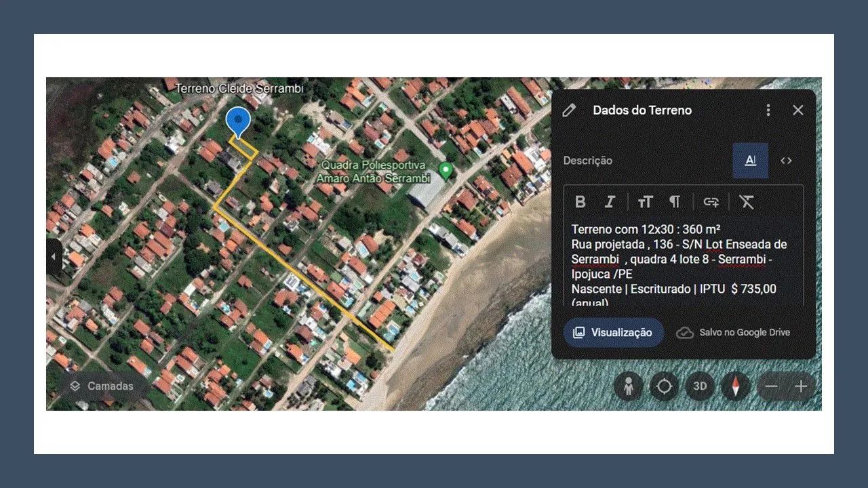The width and height of the screenshot is (868, 488).
Task: Toggle 3D view mode
Action: point(700,386)
